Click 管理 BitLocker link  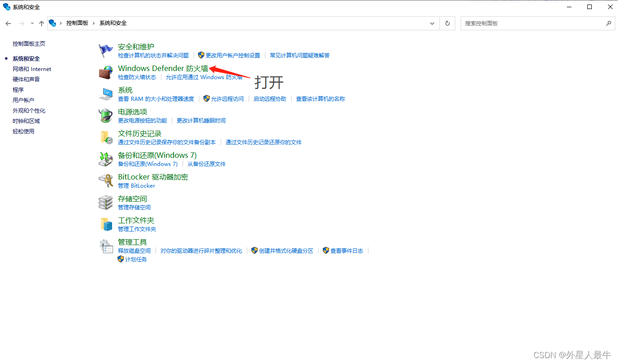(x=137, y=186)
